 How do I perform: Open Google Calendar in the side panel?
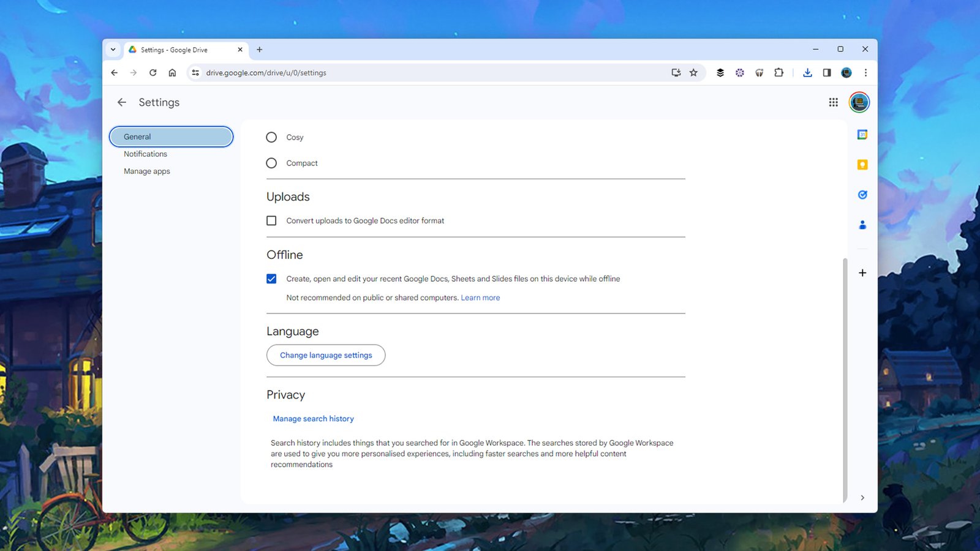(x=862, y=135)
